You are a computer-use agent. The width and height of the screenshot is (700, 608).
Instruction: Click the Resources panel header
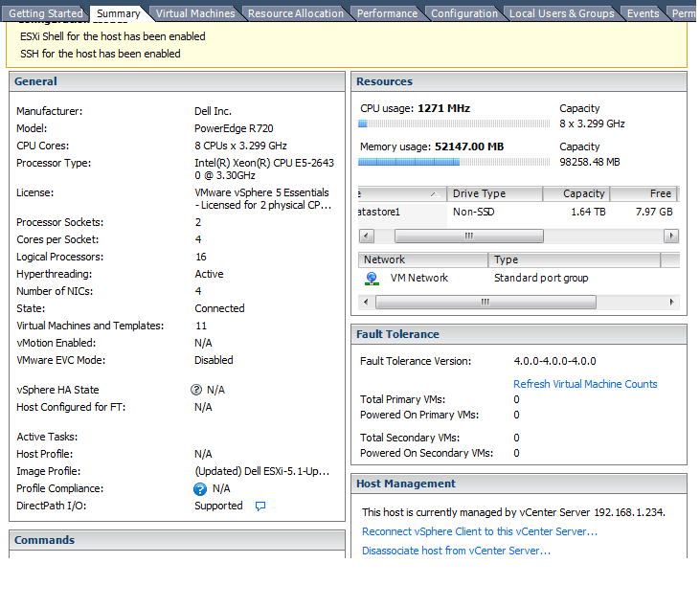519,81
